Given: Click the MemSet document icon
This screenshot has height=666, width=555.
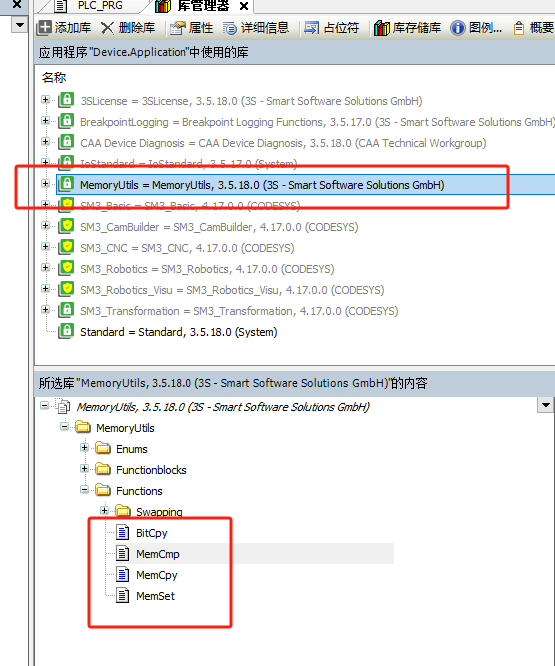Looking at the screenshot, I should (123, 595).
